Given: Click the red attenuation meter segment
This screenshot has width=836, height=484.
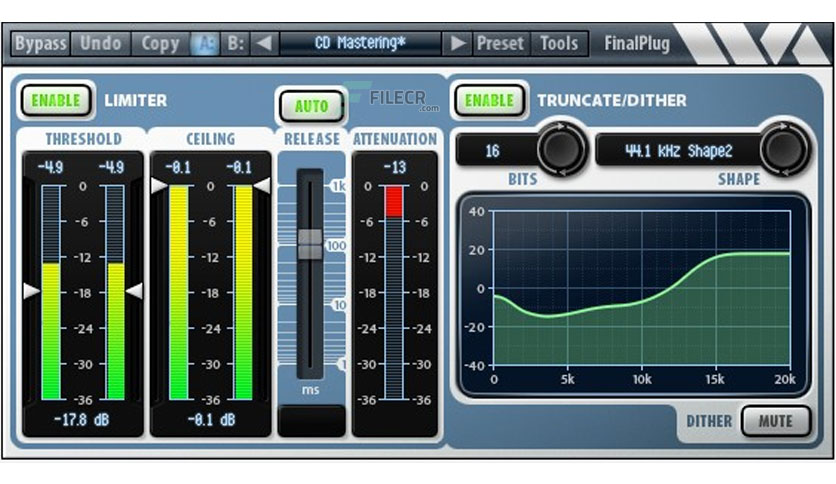Looking at the screenshot, I should pos(394,201).
